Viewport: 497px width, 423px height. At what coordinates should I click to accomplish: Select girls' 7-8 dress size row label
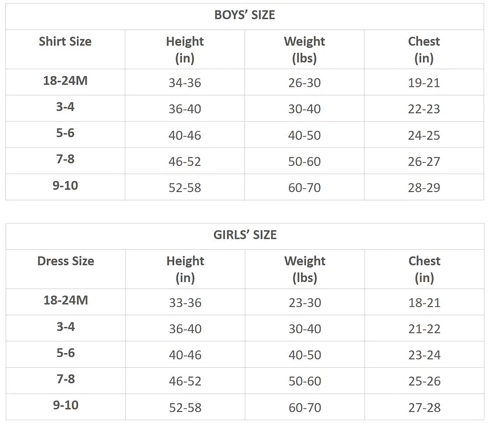66,379
